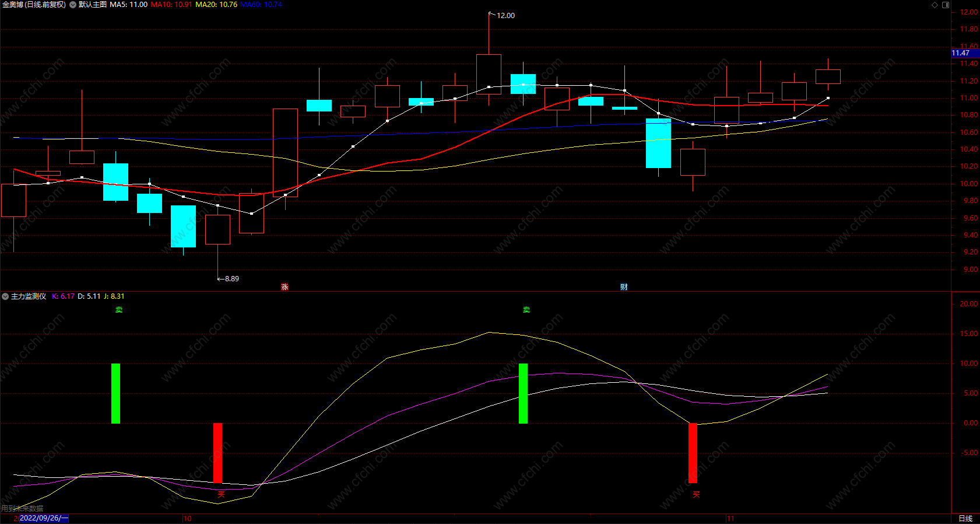Click the month 10 marker on time axis

point(187,518)
